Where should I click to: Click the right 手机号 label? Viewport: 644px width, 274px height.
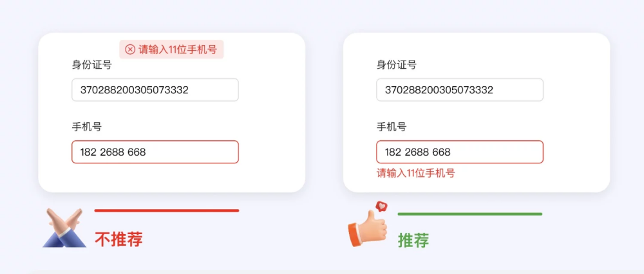click(392, 127)
